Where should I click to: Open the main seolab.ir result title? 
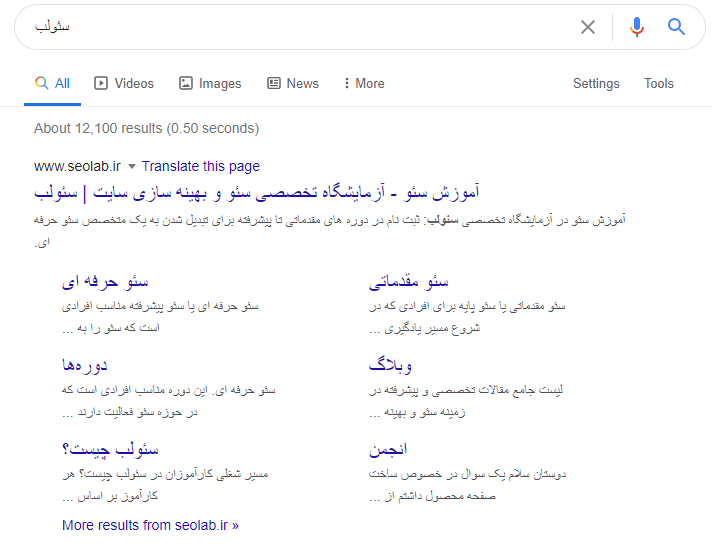click(x=257, y=193)
